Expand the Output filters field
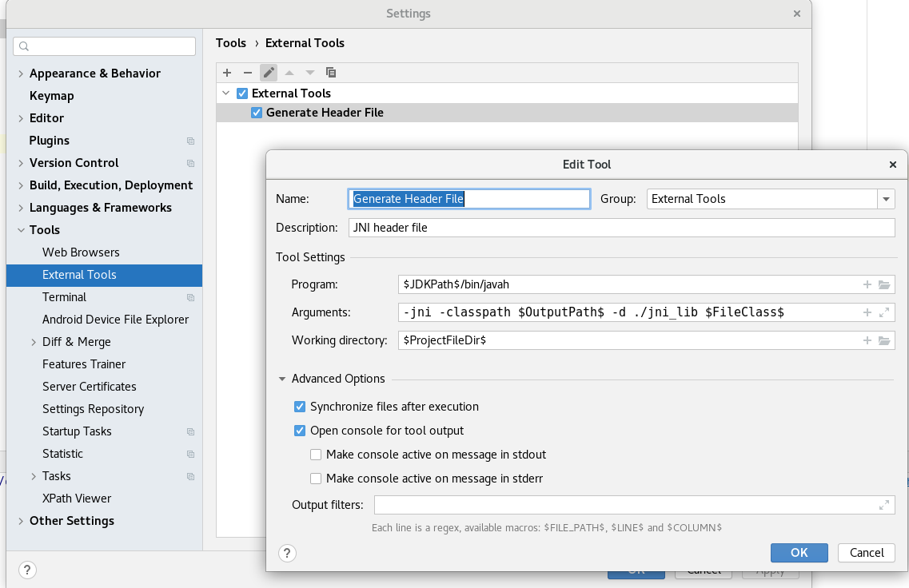The image size is (909, 588). click(884, 505)
